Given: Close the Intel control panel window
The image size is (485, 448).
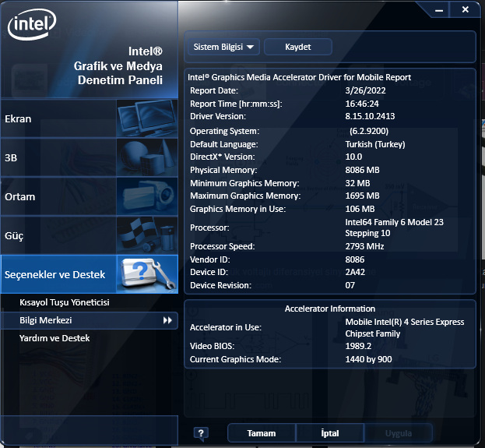Looking at the screenshot, I should pyautogui.click(x=465, y=9).
